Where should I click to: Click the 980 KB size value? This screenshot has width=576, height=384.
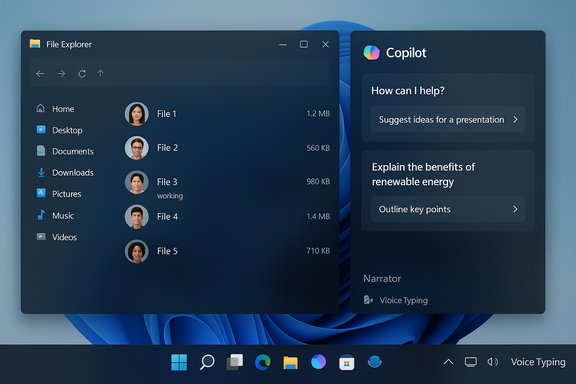(318, 182)
